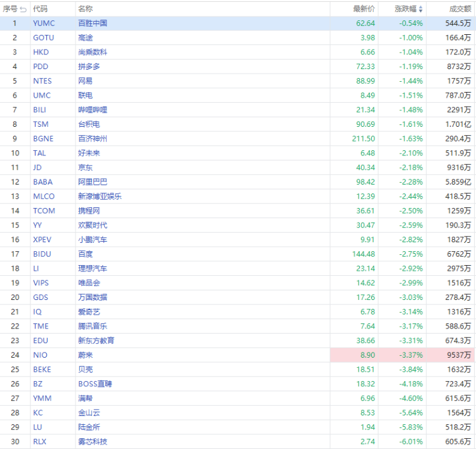Sort by the 成交额 column header
Viewport: 476px width, 449px height.
pyautogui.click(x=460, y=9)
